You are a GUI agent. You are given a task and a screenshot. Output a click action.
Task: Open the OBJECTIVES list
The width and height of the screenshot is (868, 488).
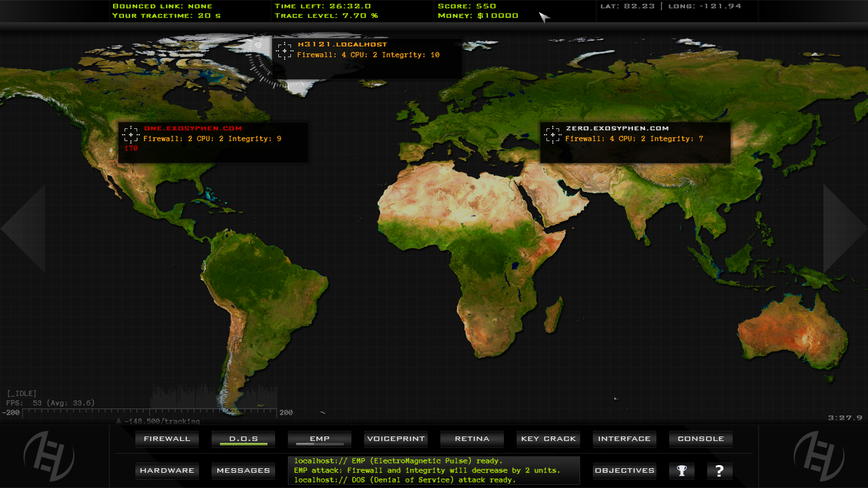[624, 470]
